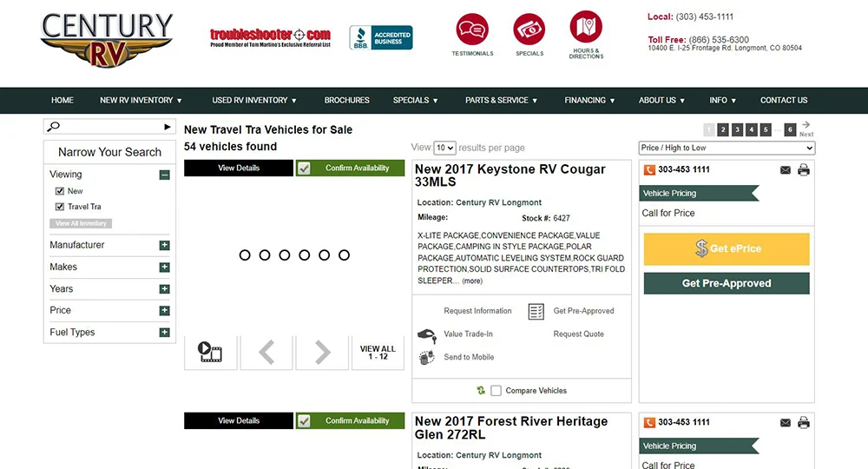868x469 pixels.
Task: Email the Cougar 33MLS listing
Action: pyautogui.click(x=785, y=170)
